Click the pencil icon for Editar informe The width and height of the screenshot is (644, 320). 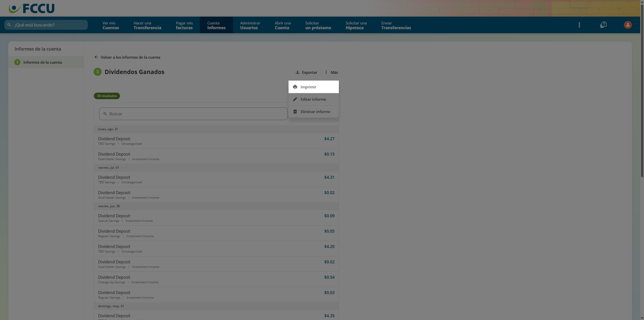[295, 99]
